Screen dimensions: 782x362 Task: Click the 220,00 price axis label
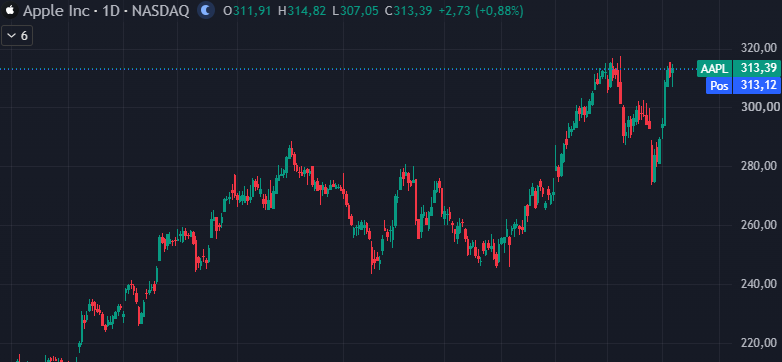[760, 343]
